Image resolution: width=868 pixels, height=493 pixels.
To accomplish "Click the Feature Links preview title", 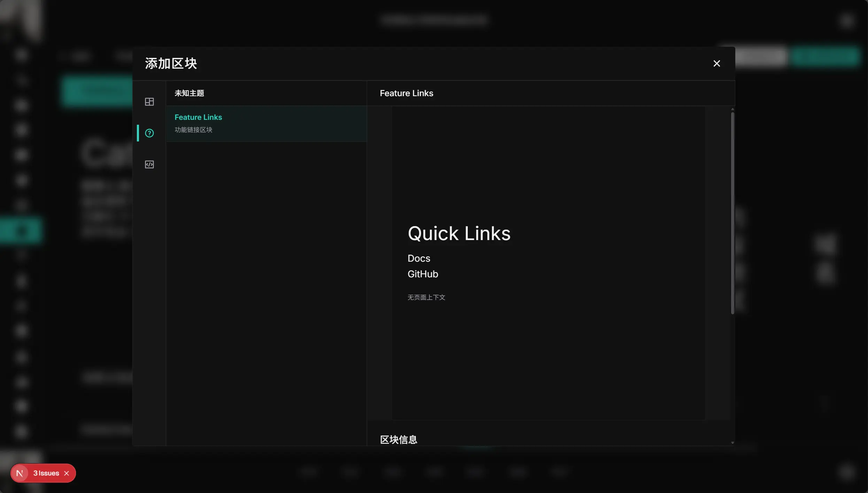I will 406,93.
